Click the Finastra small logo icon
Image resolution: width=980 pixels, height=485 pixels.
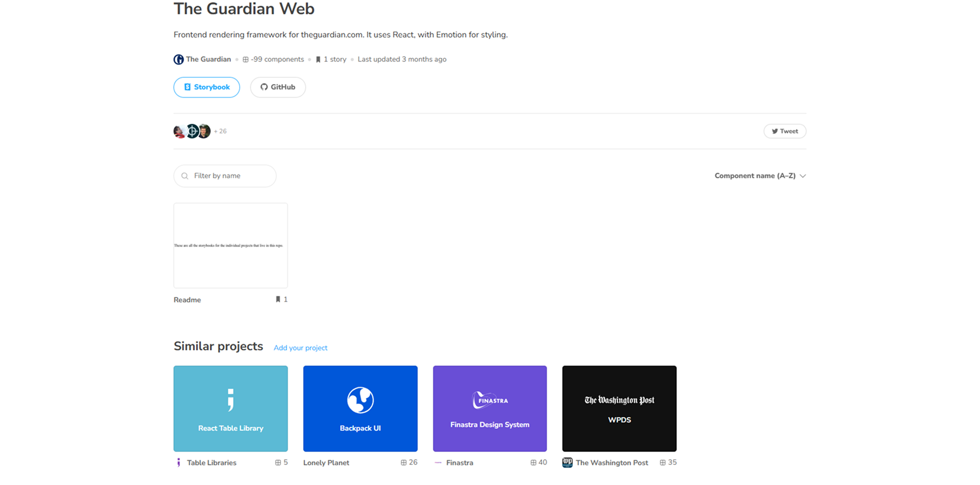pos(438,463)
